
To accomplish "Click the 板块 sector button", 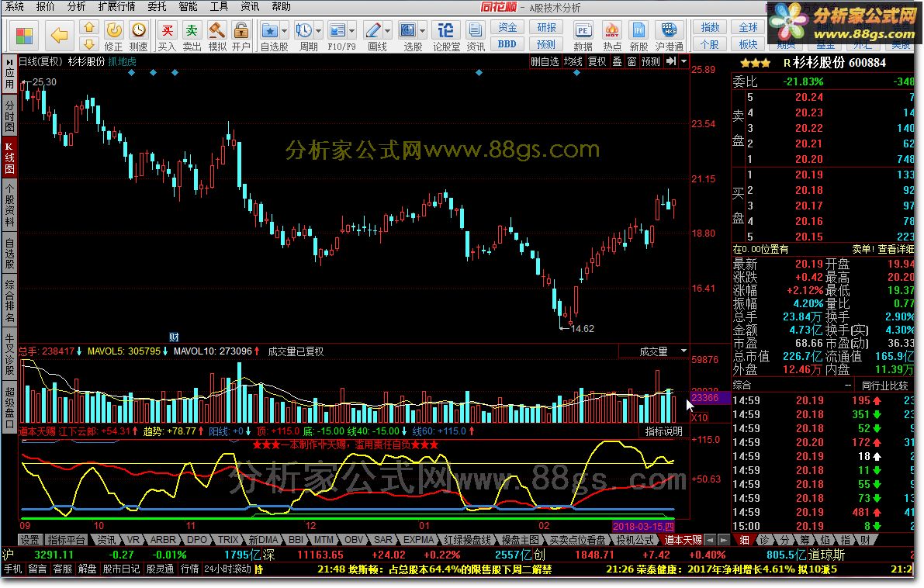I will pos(748,44).
